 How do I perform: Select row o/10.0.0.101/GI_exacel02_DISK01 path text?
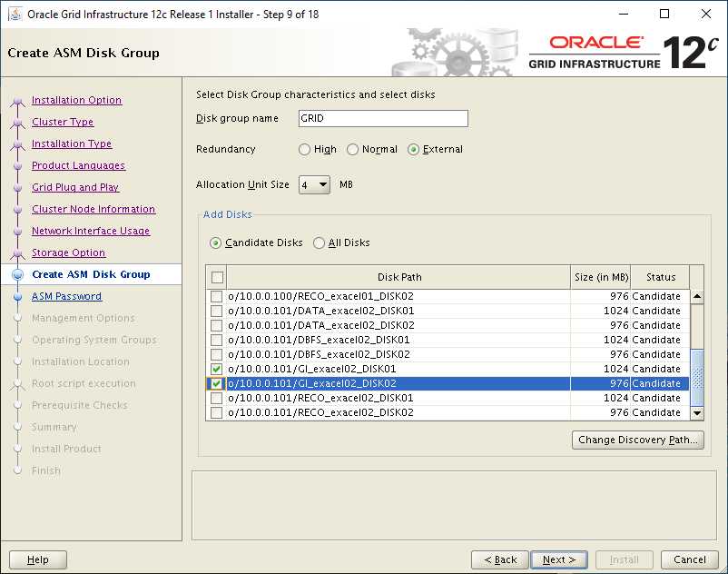tap(312, 370)
